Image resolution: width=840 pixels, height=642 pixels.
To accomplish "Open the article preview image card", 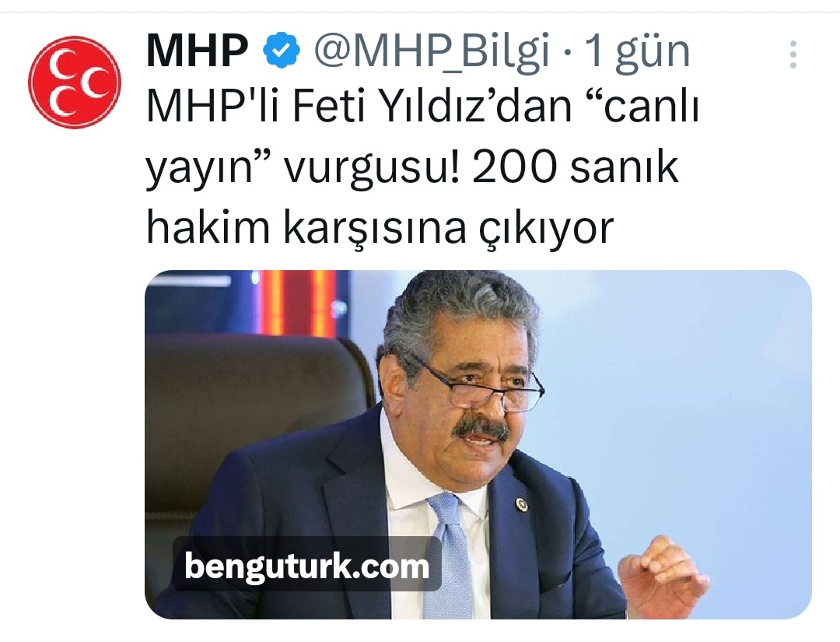I will (x=478, y=444).
